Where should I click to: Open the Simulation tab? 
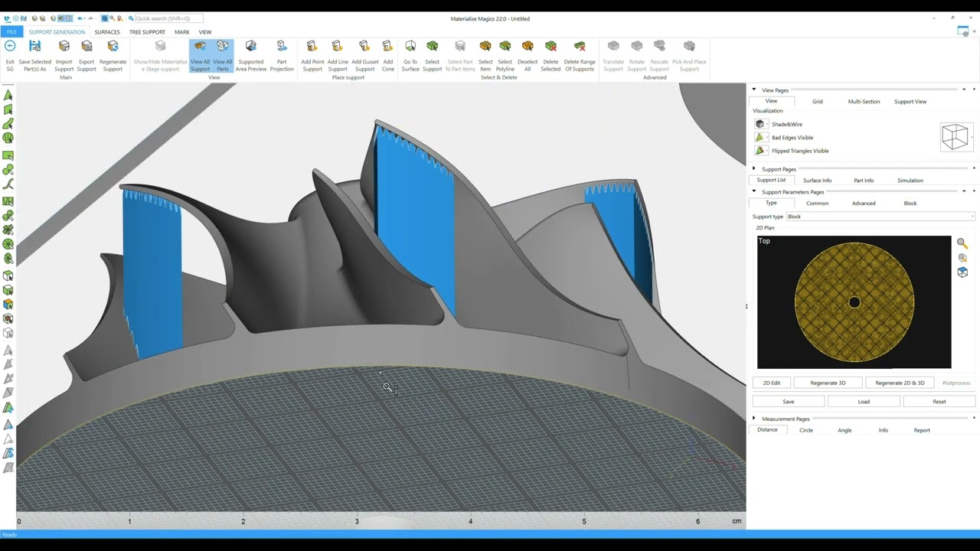(x=910, y=181)
